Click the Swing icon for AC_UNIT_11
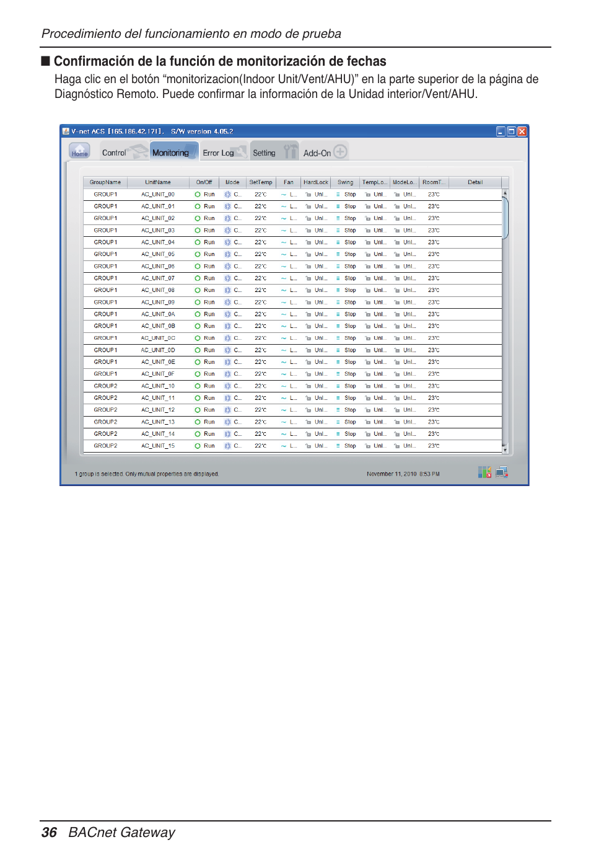 (338, 398)
